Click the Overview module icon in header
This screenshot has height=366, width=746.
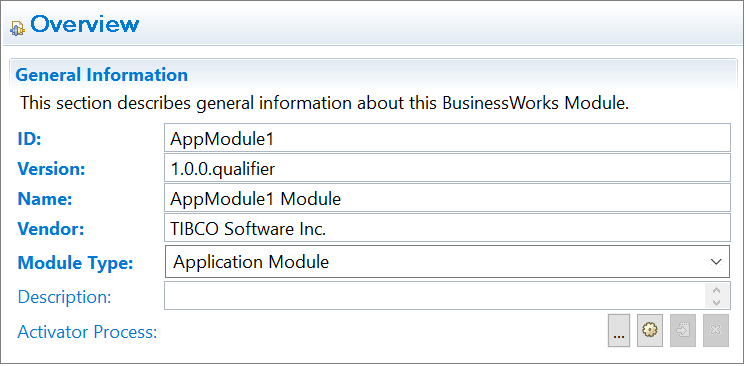click(17, 27)
